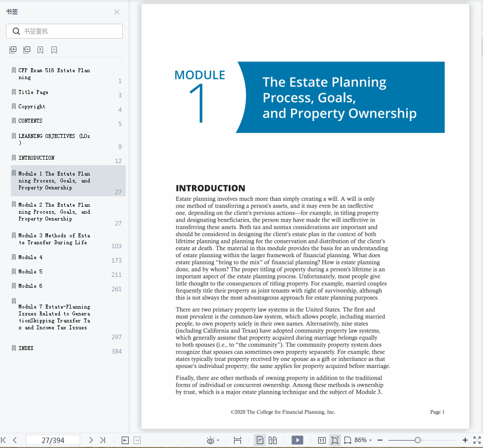This screenshot has height=448, width=483.
Task: Click page number 384 beside INDEX
Action: click(x=116, y=352)
